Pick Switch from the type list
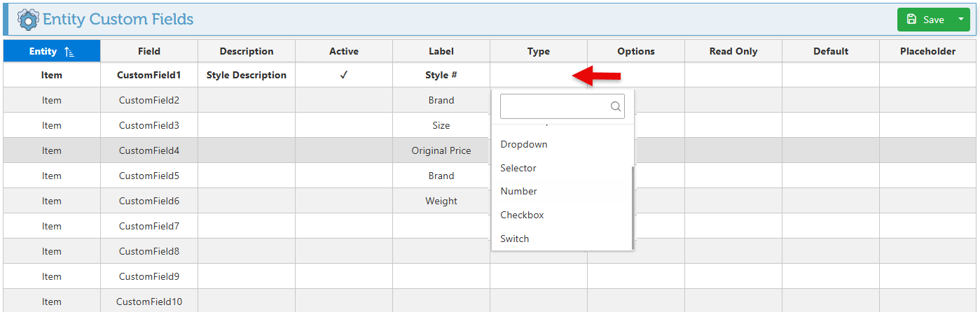The width and height of the screenshot is (980, 312). click(x=515, y=239)
